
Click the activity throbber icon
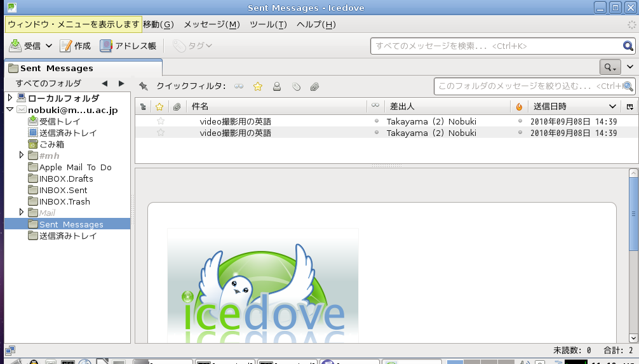[x=631, y=25]
